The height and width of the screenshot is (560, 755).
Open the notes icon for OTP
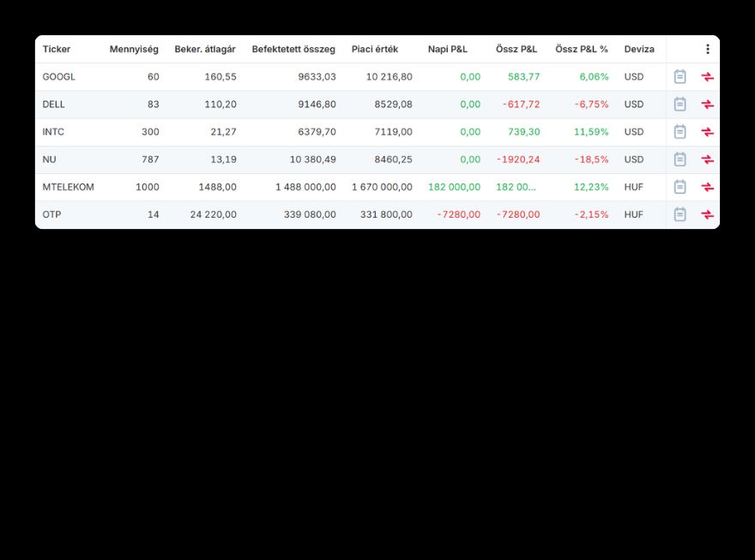pyautogui.click(x=679, y=214)
